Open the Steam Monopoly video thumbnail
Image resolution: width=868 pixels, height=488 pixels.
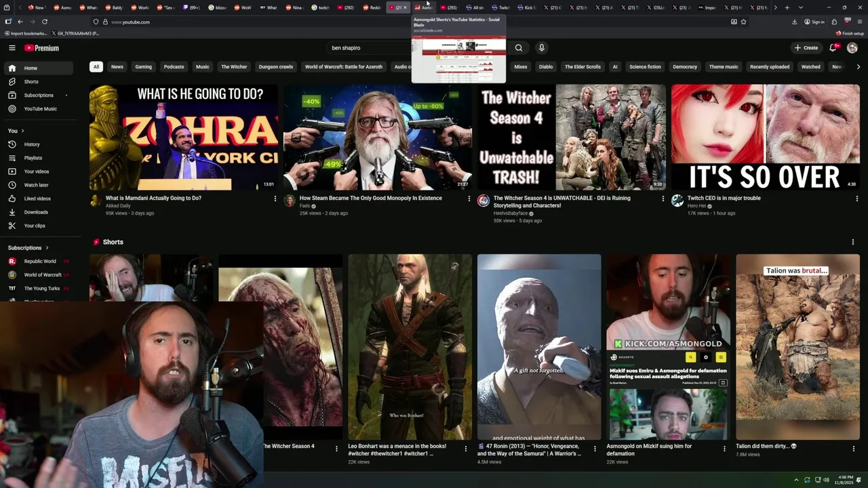(377, 137)
